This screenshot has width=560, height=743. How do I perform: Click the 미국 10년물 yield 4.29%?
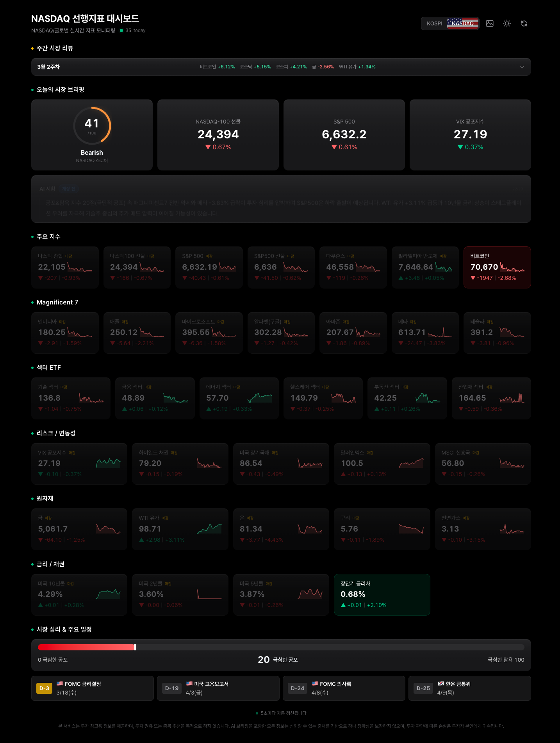pos(50,594)
